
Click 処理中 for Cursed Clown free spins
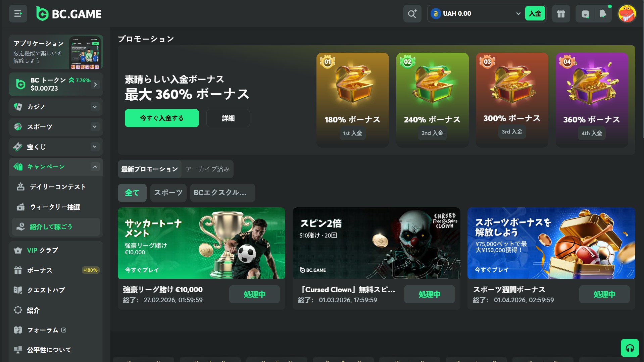pos(429,294)
